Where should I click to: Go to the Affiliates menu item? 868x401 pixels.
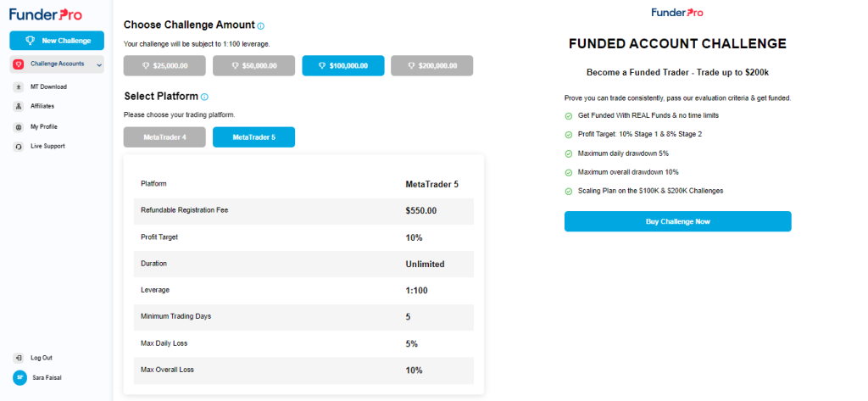[42, 106]
